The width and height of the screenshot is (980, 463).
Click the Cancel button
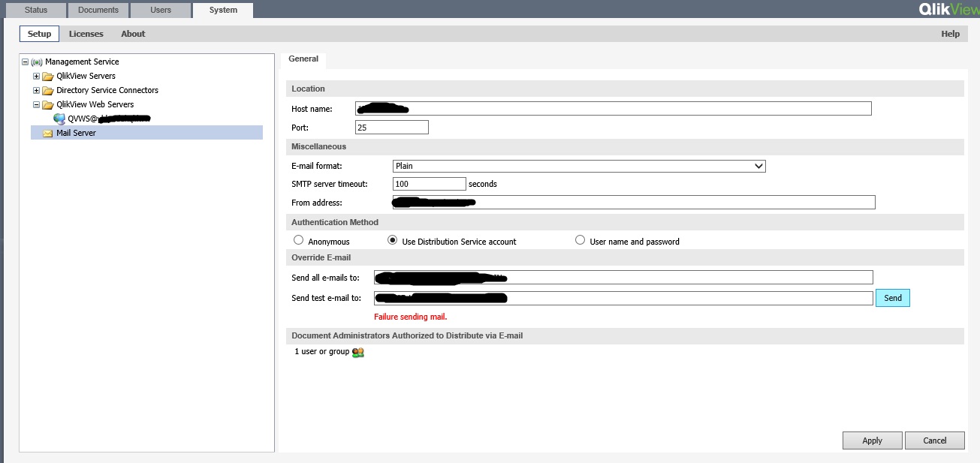point(935,440)
